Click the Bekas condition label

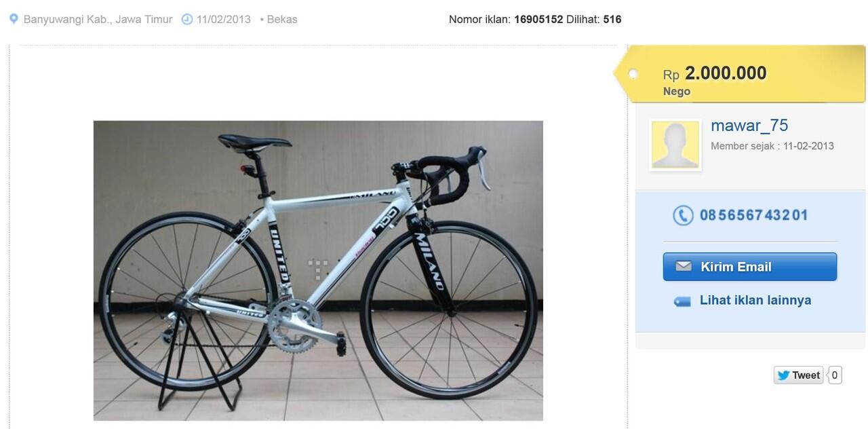(x=282, y=19)
